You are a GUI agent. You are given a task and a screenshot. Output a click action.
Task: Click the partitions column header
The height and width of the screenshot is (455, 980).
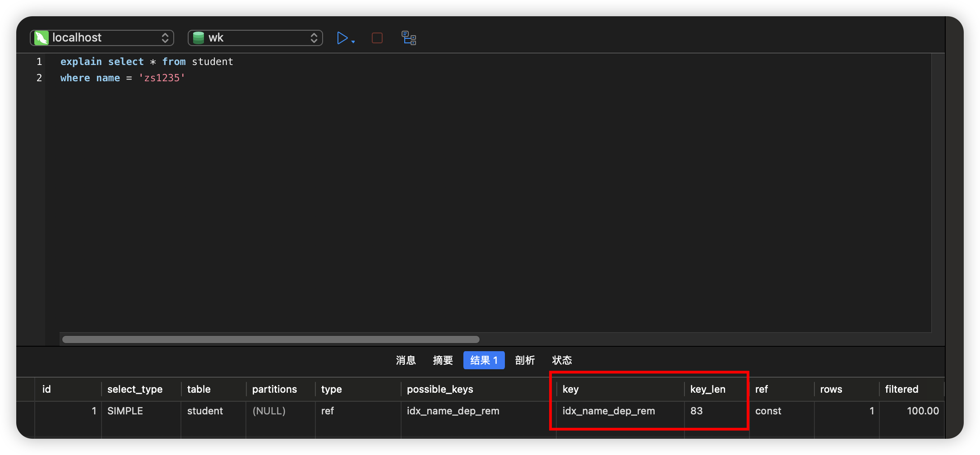(x=281, y=389)
